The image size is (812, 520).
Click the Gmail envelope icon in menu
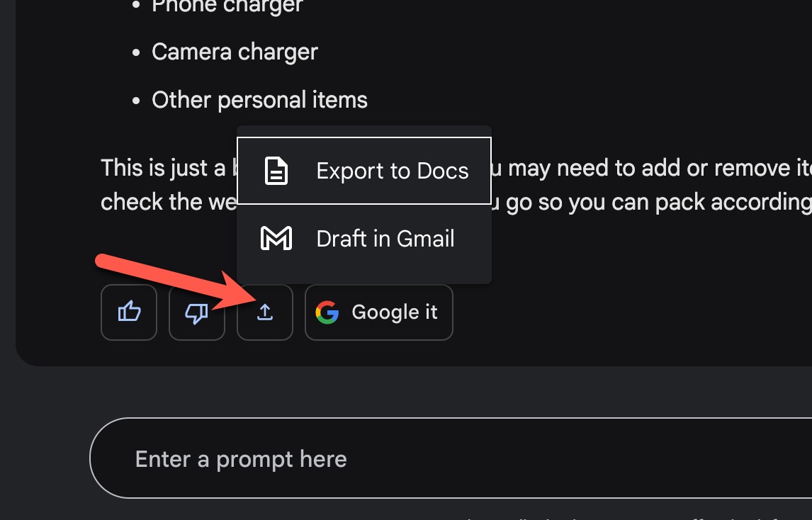[x=276, y=239]
